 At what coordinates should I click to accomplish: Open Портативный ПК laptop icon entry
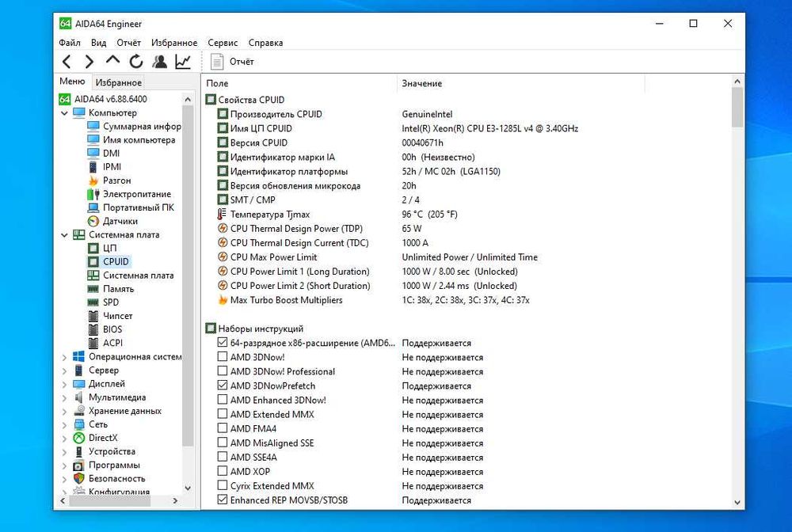pos(93,207)
